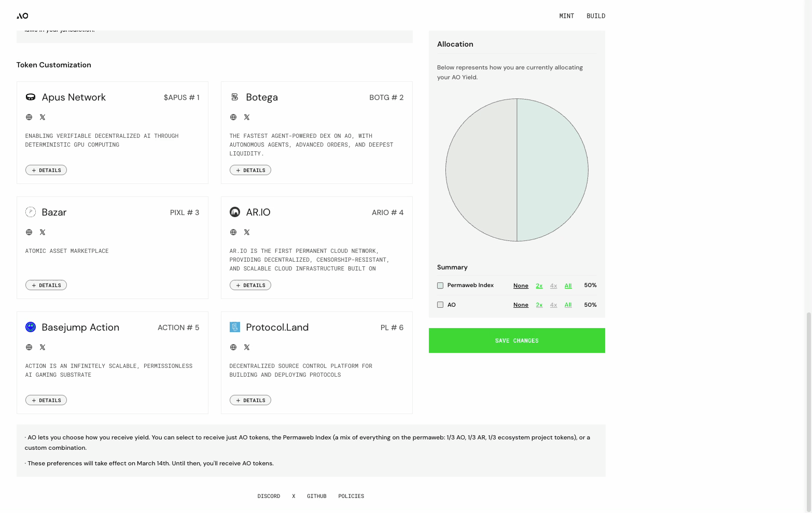
Task: Click the Apus Network logo icon
Action: 31,97
